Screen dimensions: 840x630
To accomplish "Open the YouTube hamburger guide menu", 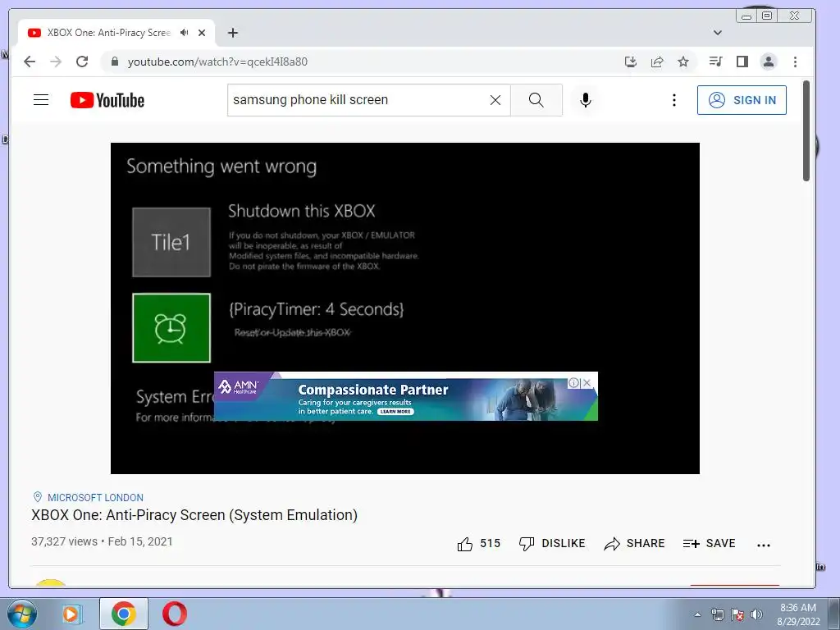I will [x=41, y=99].
